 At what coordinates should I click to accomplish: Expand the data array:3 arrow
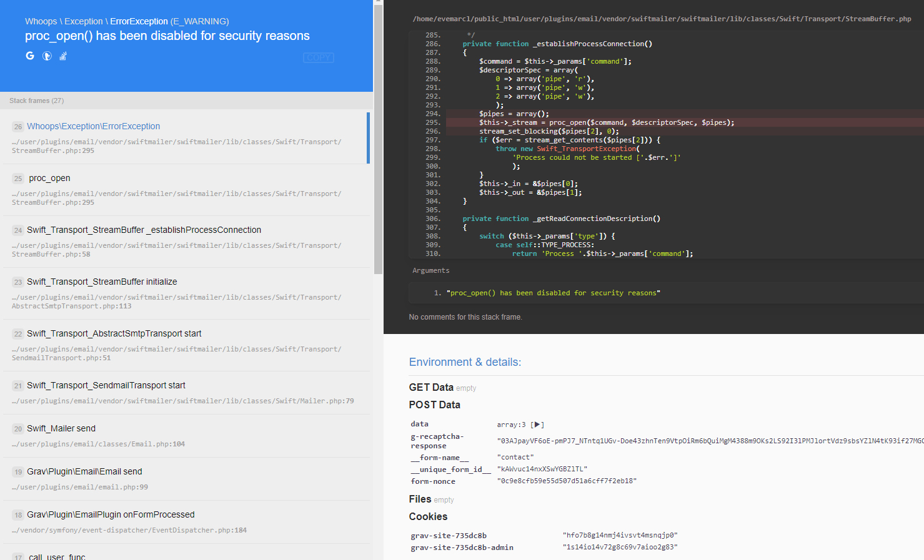point(537,425)
